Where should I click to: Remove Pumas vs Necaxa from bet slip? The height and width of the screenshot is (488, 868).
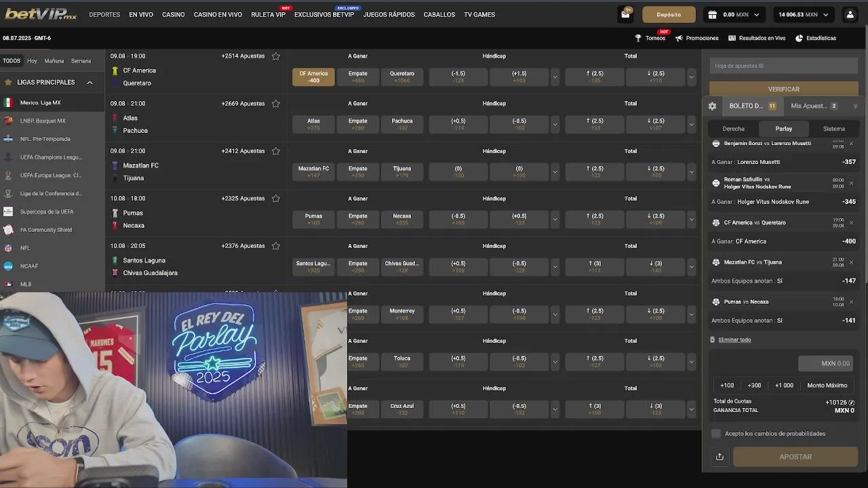(x=852, y=302)
